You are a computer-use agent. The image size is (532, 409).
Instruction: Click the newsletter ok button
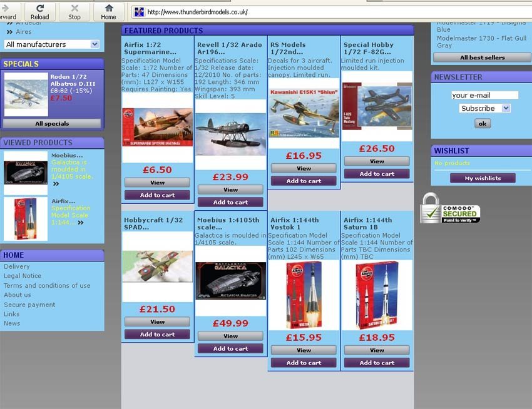[483, 124]
